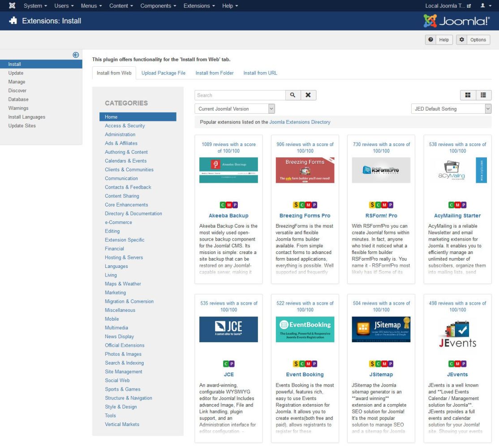The width and height of the screenshot is (499, 448).
Task: Switch to Install from URL tab
Action: pos(260,73)
